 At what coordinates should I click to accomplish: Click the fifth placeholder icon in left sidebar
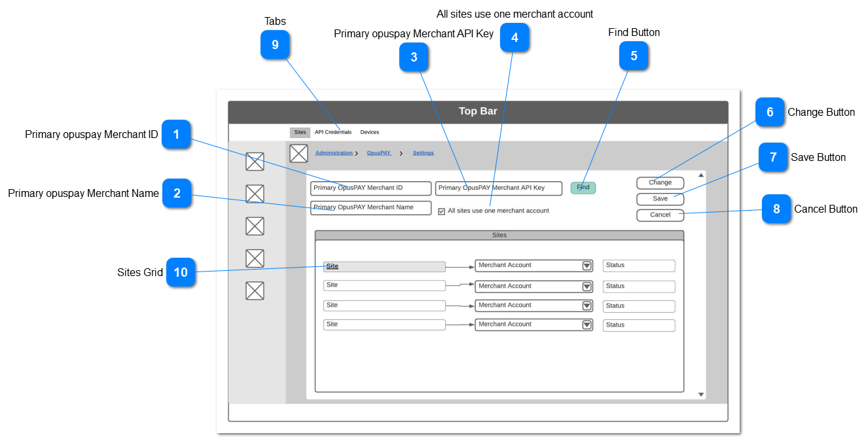[255, 290]
